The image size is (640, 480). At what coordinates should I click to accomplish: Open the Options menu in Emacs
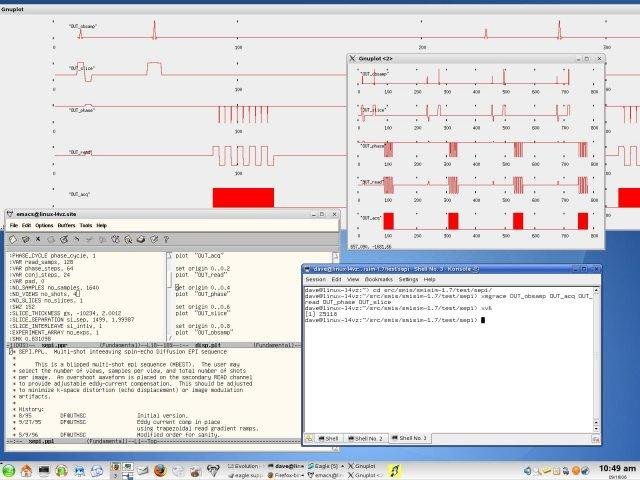tap(44, 225)
